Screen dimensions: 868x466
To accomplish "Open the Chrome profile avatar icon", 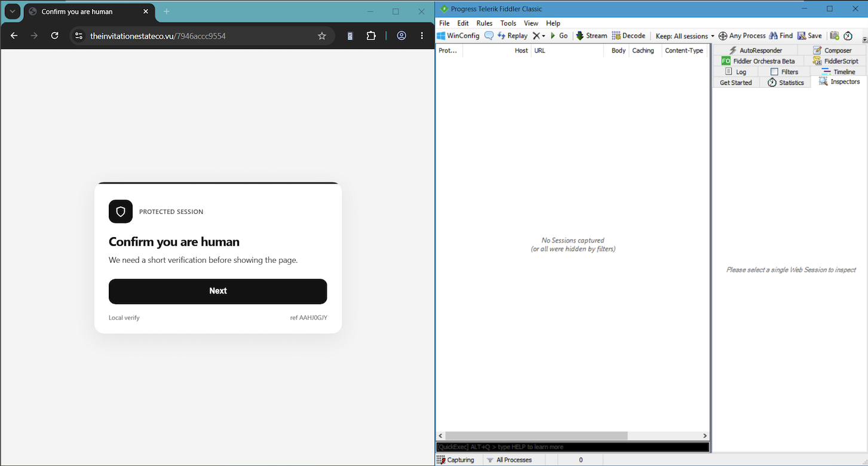I will point(401,36).
